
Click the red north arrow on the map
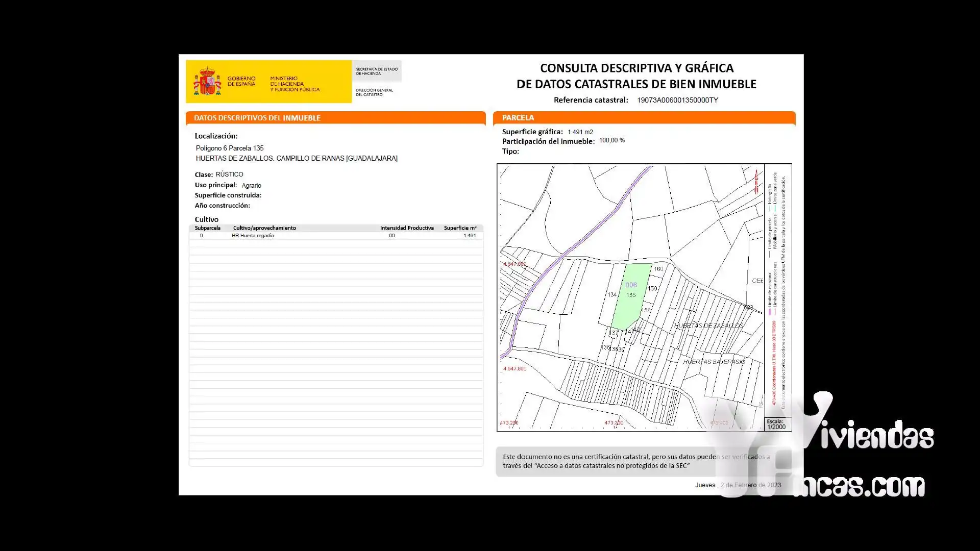point(756,182)
